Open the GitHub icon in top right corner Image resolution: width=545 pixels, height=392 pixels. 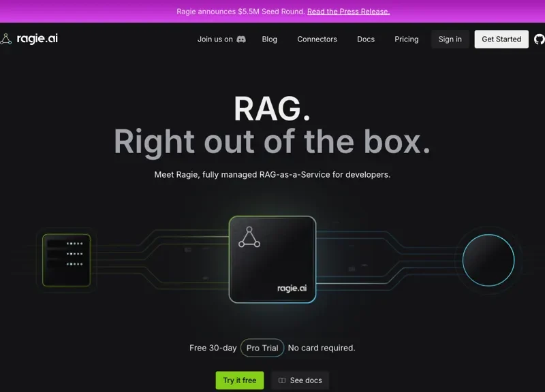click(539, 39)
